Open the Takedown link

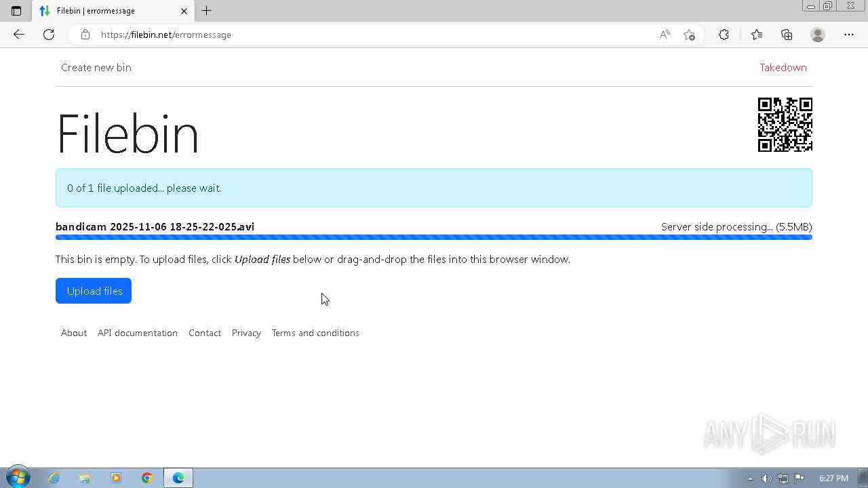point(783,67)
